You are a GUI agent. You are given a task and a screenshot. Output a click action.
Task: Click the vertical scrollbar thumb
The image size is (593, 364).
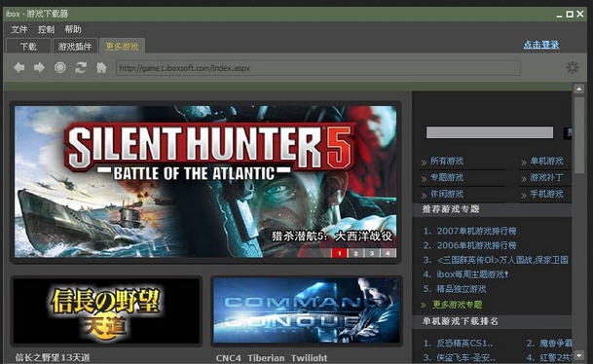click(x=579, y=135)
